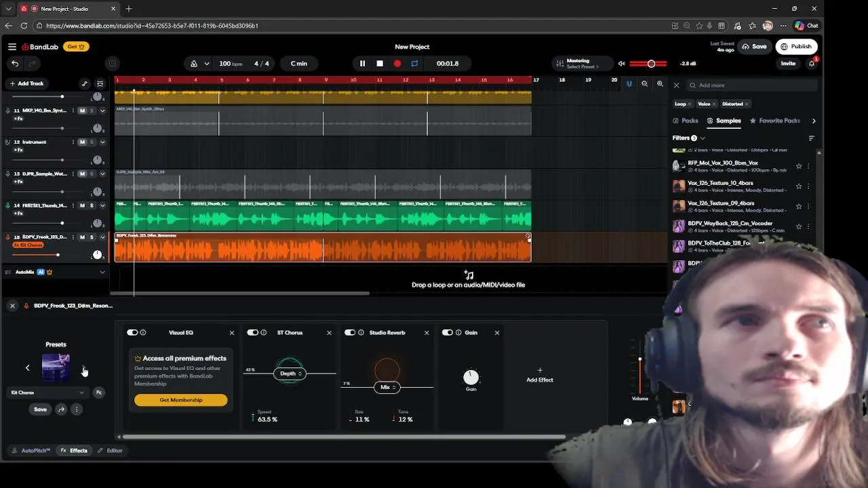Open the Fx Kit Chorus badge on track 15
The height and width of the screenshot is (488, 868).
click(28, 245)
